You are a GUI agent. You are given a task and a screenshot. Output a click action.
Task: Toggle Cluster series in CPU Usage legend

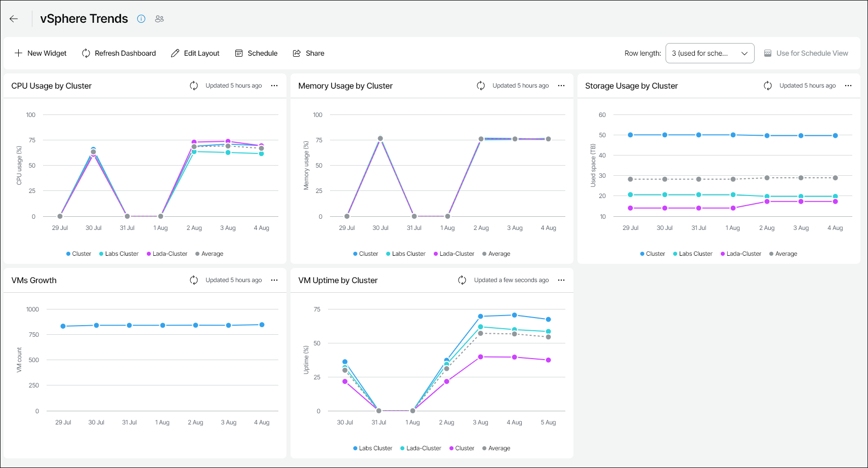[78, 254]
